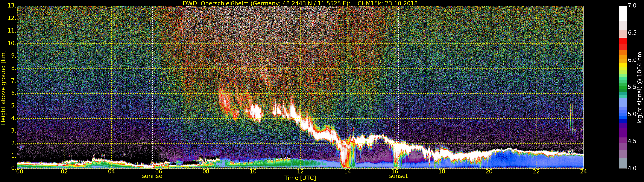Screen dimensions: 644x182
Task: Click the 08 time tick label
Action: [206, 172]
